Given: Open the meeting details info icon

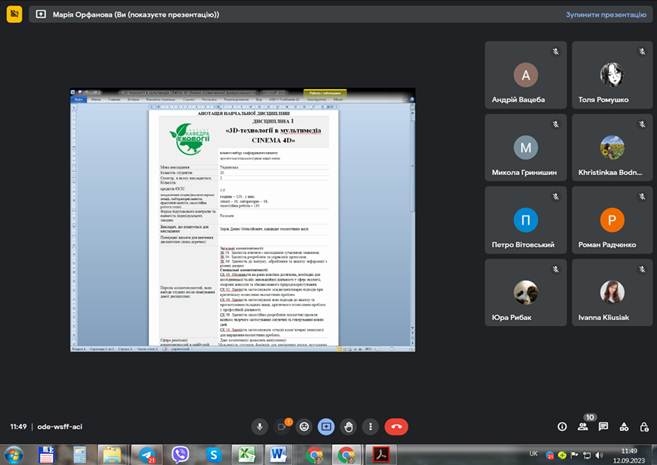Looking at the screenshot, I should coord(562,426).
